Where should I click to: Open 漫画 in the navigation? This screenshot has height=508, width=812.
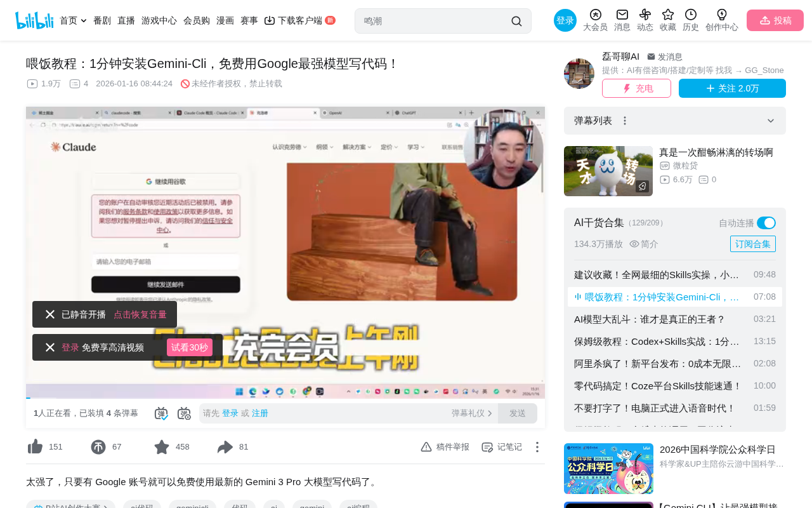click(225, 20)
